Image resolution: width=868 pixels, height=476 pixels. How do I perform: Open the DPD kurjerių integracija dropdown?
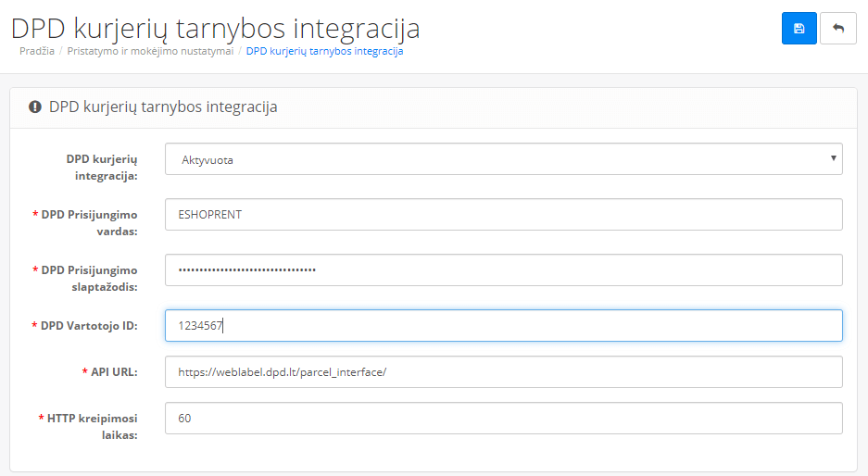503,159
